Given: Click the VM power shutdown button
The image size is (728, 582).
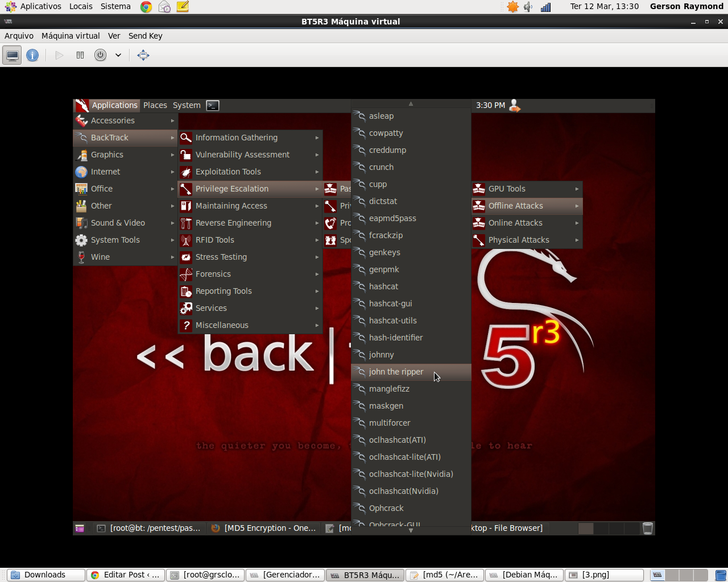Looking at the screenshot, I should click(100, 55).
